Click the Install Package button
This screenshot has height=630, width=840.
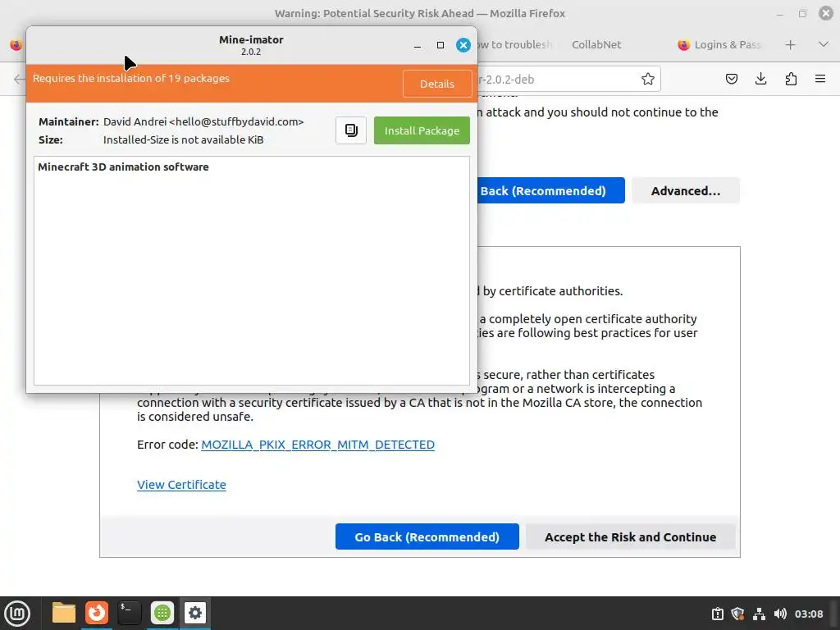[422, 130]
